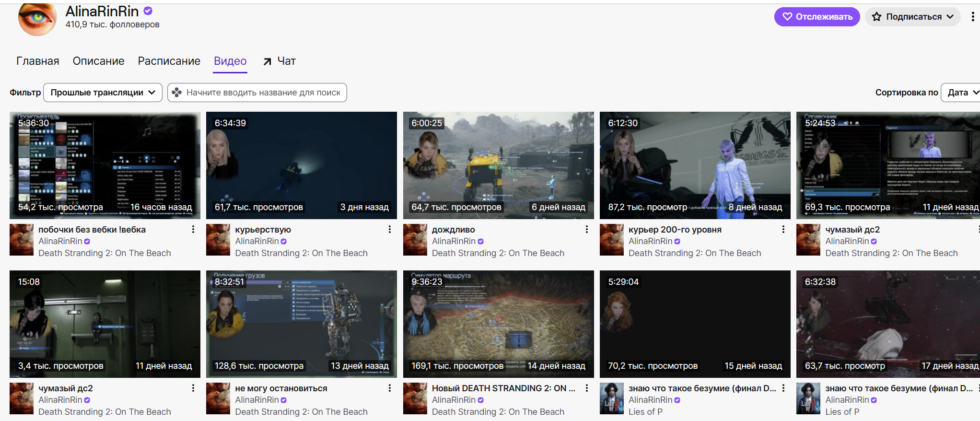
Task: Play the 5:29:04 video thumbnail
Action: 695,324
